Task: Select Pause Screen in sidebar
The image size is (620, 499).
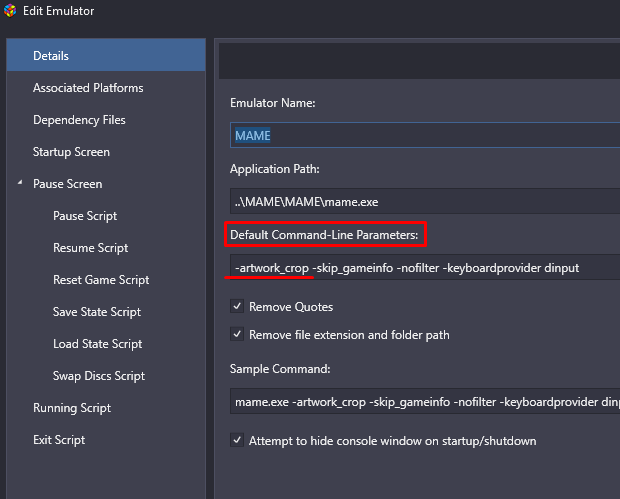Action: click(x=106, y=184)
